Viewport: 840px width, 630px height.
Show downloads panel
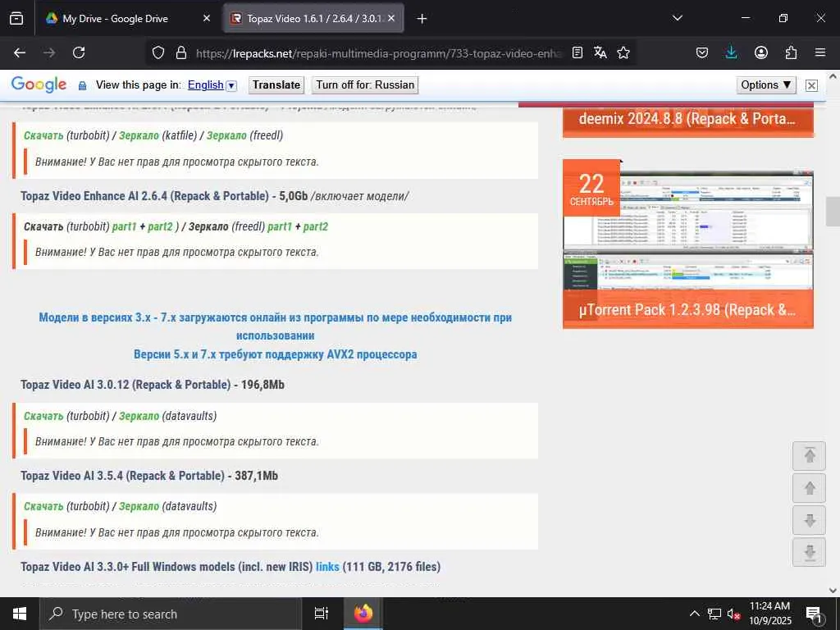[731, 52]
